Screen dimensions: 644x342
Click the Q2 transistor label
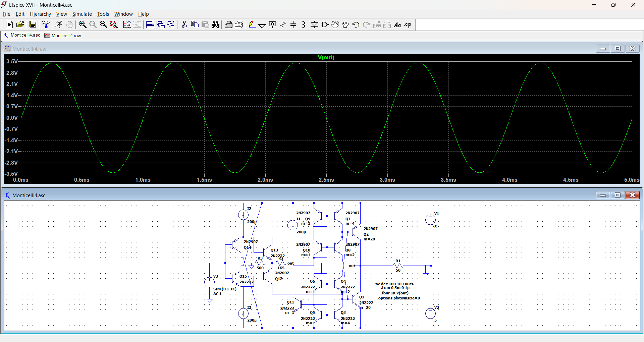[x=366, y=234]
